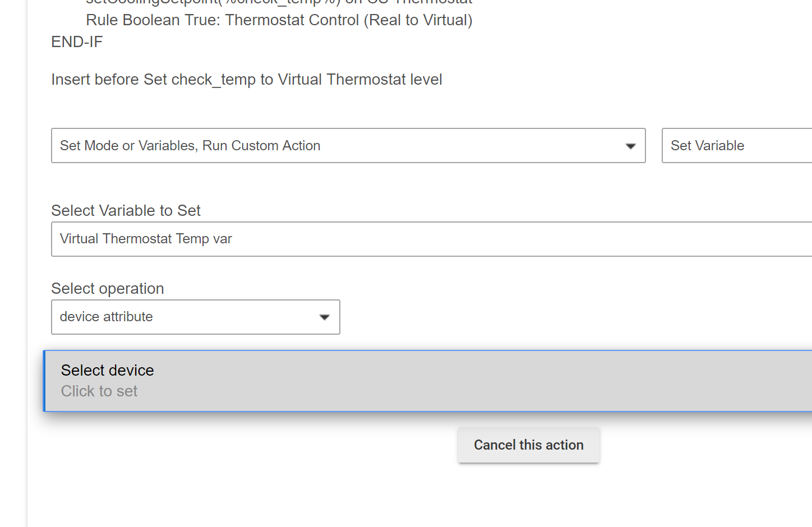Click the "Click to set" placeholder text
The width and height of the screenshot is (812, 527).
(x=99, y=391)
